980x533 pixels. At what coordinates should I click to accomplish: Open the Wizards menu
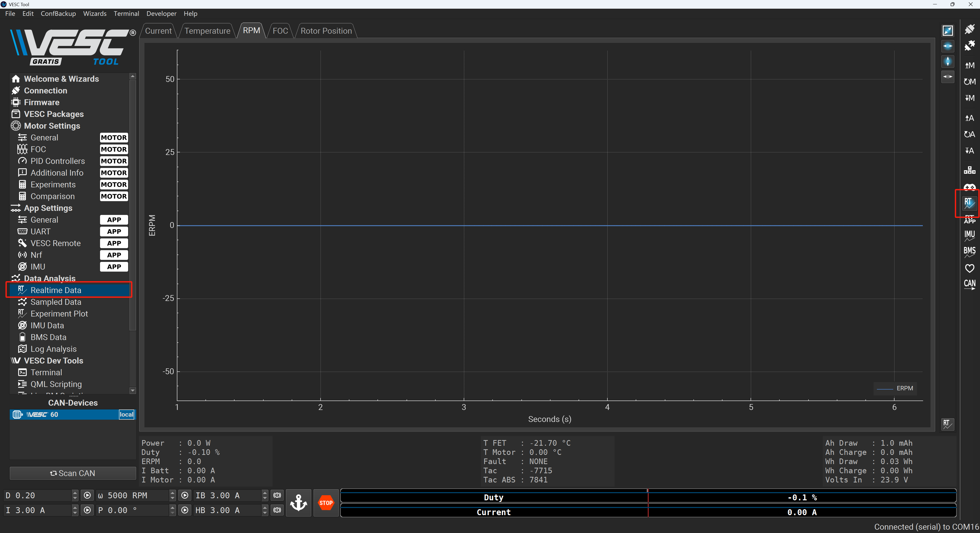[95, 14]
